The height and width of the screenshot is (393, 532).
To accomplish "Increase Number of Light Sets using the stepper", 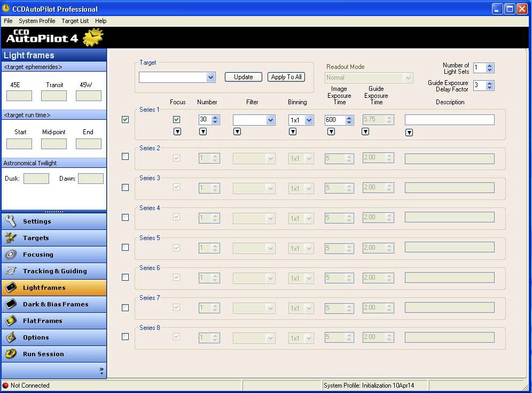I will [489, 66].
